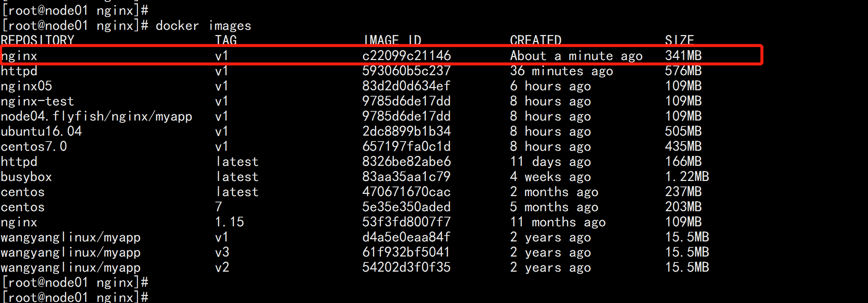Click the '11 days ago' created value
This screenshot has width=868, height=303.
coord(550,162)
